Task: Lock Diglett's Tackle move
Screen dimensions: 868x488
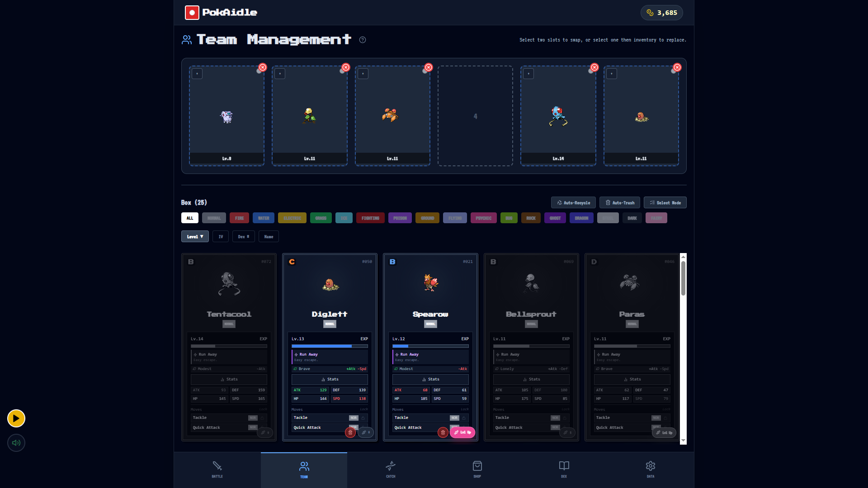Action: (x=363, y=418)
